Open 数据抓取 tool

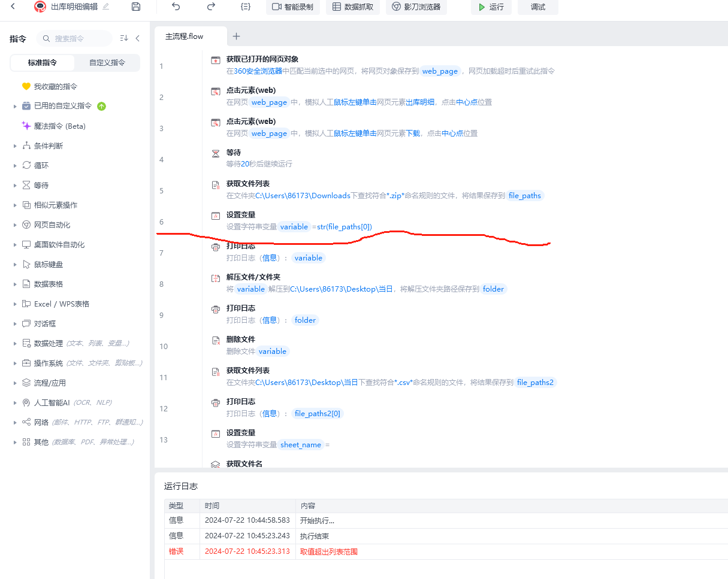coord(353,7)
